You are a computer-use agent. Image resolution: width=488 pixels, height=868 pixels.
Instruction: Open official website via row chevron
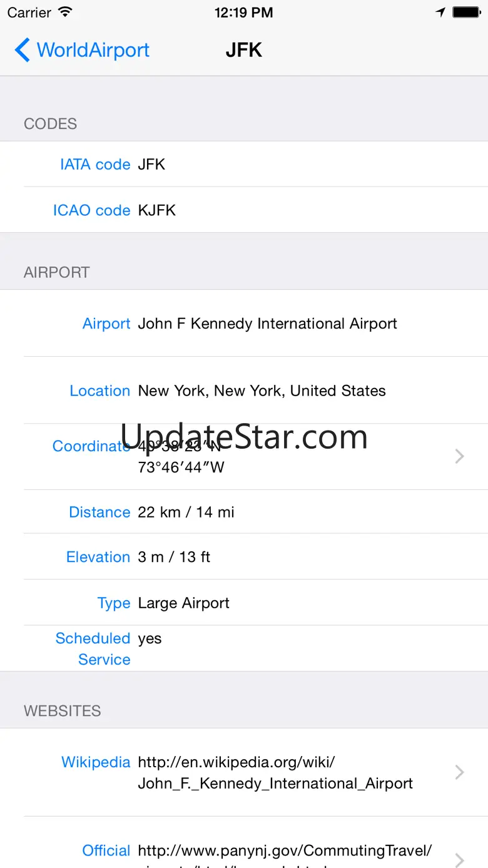click(x=460, y=859)
